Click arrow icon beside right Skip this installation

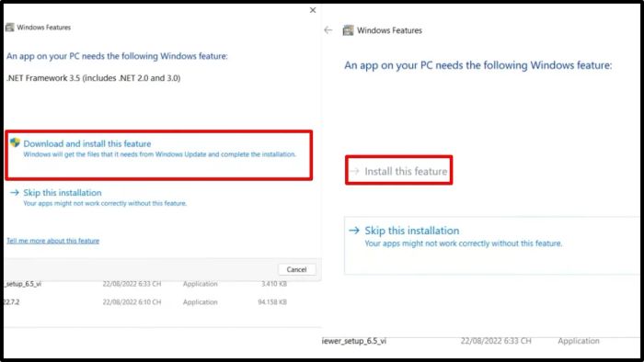tap(354, 231)
